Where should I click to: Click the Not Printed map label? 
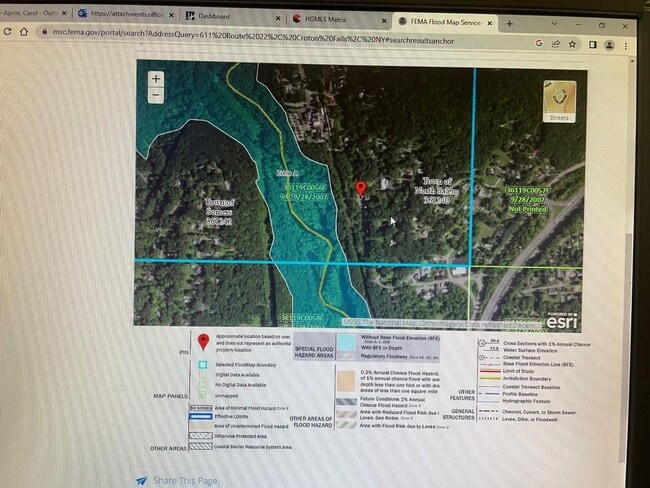click(x=528, y=209)
